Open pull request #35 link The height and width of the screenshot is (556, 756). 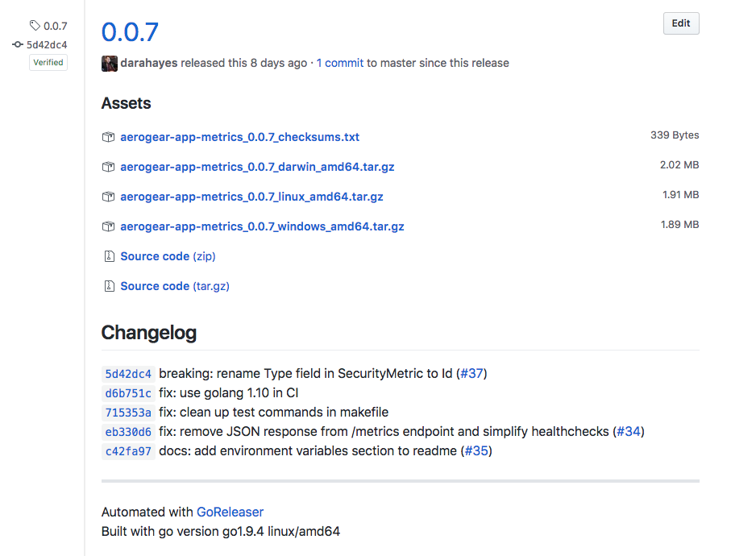pos(476,451)
